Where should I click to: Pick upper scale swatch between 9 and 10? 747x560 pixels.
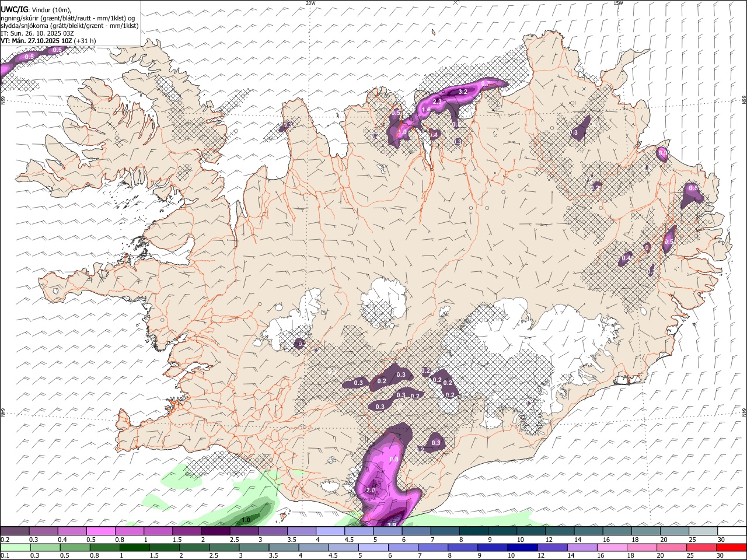(502, 531)
